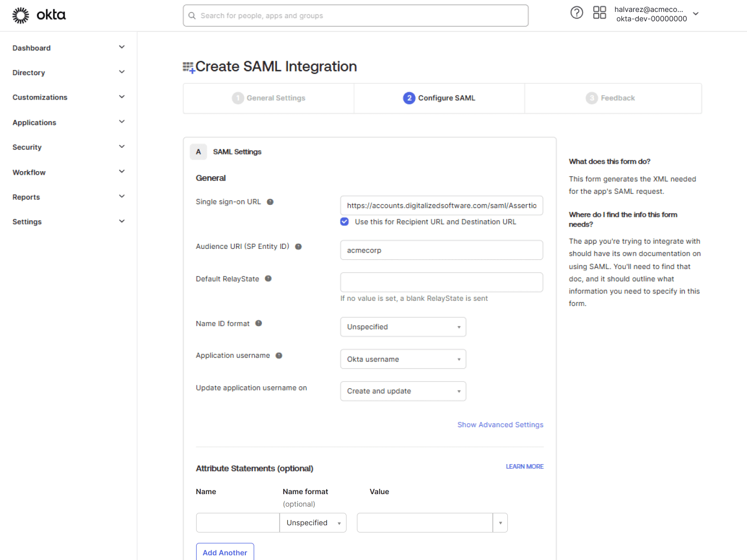This screenshot has width=747, height=560.
Task: Click the 'General' subsection heading
Action: pos(211,178)
